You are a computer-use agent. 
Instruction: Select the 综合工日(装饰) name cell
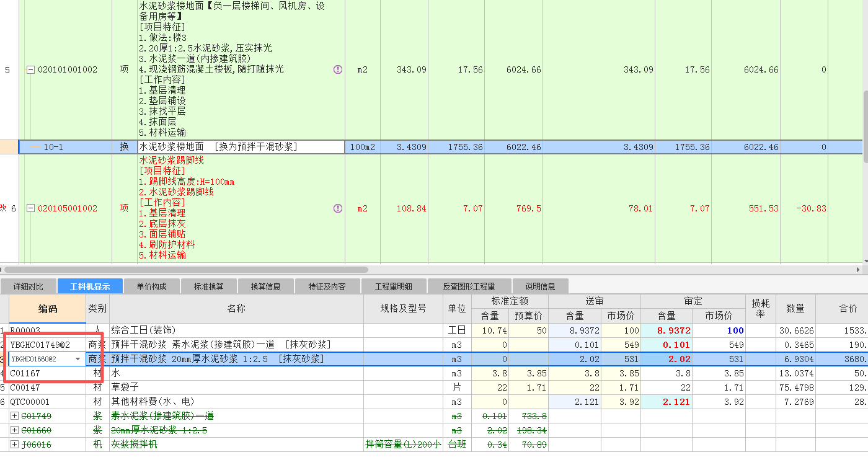(236, 330)
